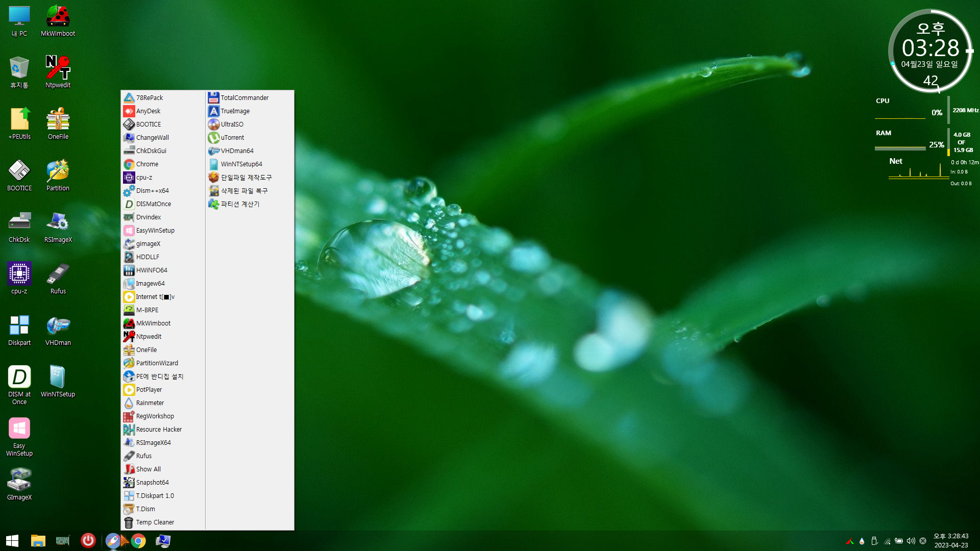Choose 삭제된 파일 복구 menu entry
The image size is (980, 551).
(250, 190)
